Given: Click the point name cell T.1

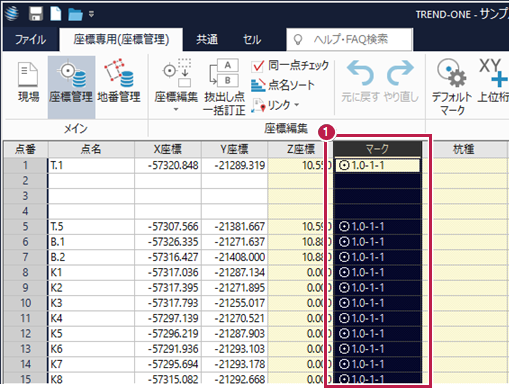Looking at the screenshot, I should [91, 165].
